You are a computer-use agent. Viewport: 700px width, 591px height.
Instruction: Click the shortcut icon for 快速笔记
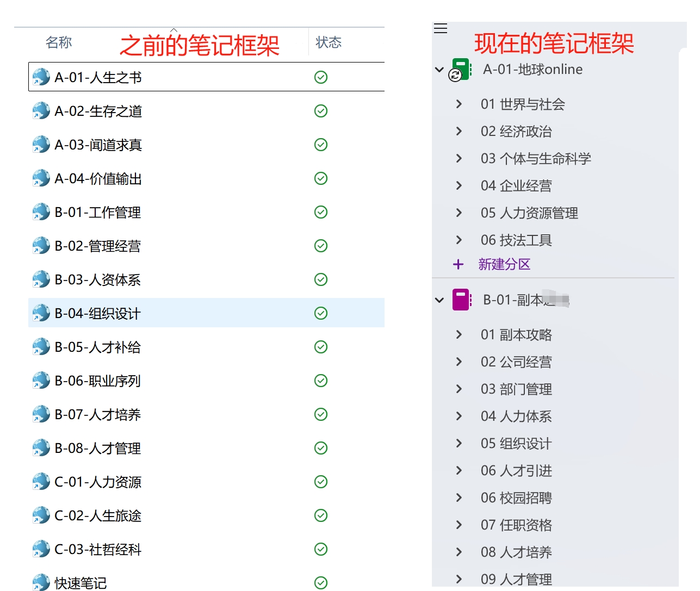[x=41, y=582]
